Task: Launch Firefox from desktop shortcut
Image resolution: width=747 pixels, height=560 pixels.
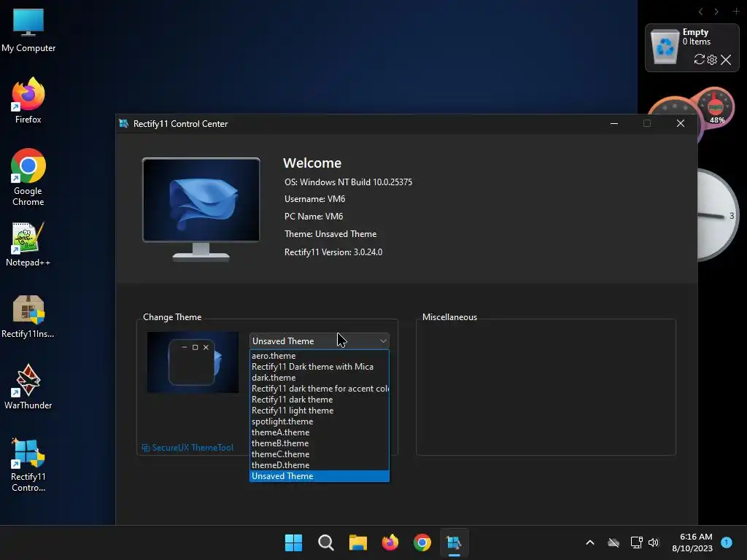Action: 28,101
